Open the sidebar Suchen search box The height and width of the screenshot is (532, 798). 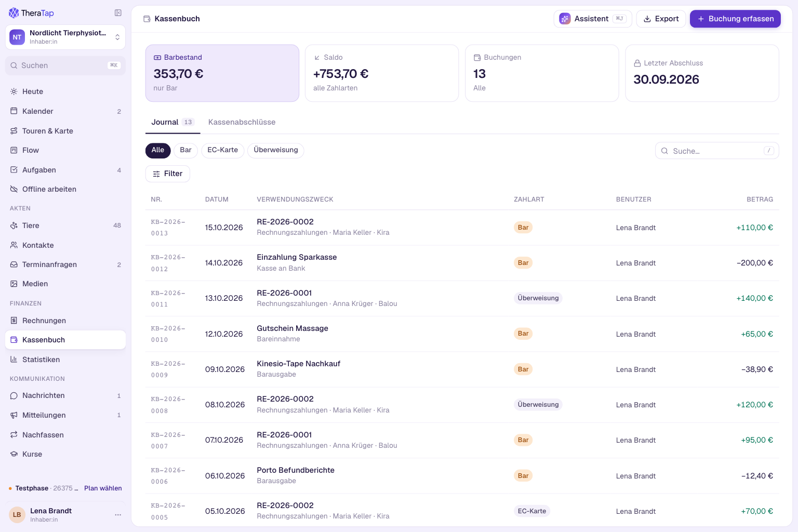tap(65, 65)
